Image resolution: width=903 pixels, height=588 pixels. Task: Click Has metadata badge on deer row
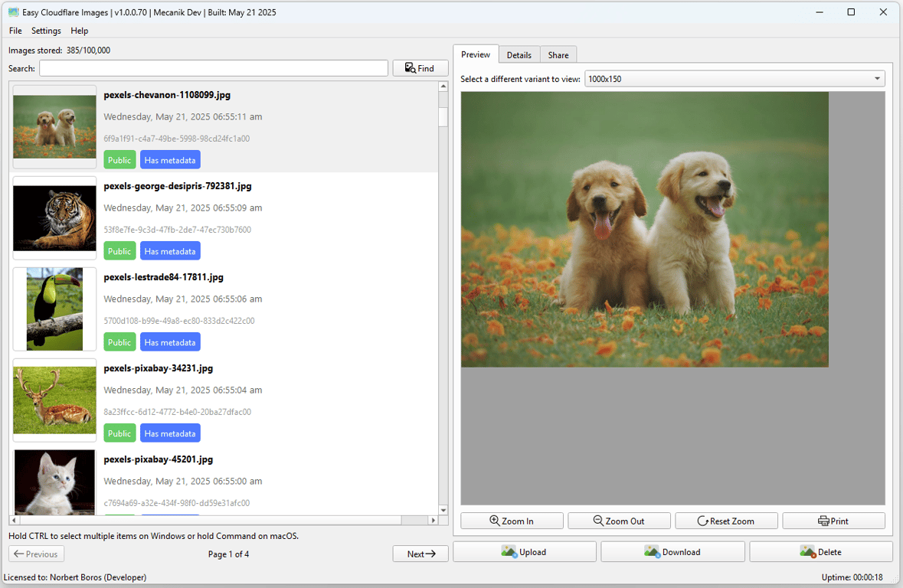170,433
